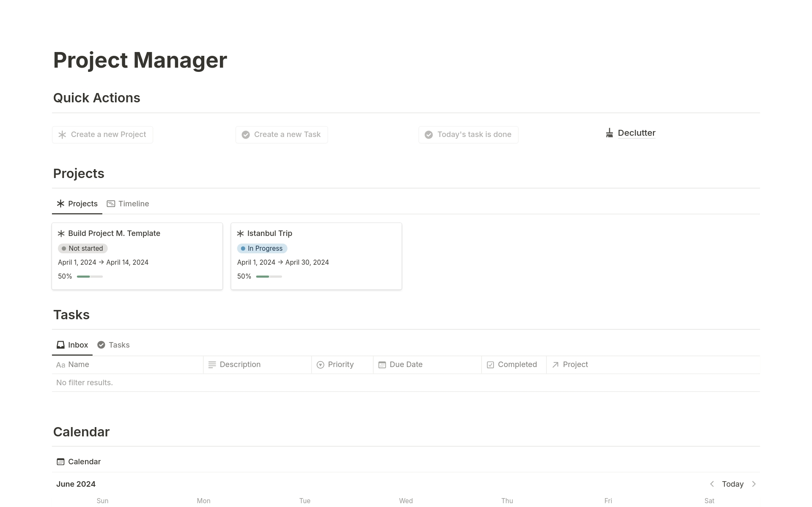This screenshot has height=507, width=812.
Task: Click the left chevron to view May 2024
Action: pyautogui.click(x=712, y=484)
